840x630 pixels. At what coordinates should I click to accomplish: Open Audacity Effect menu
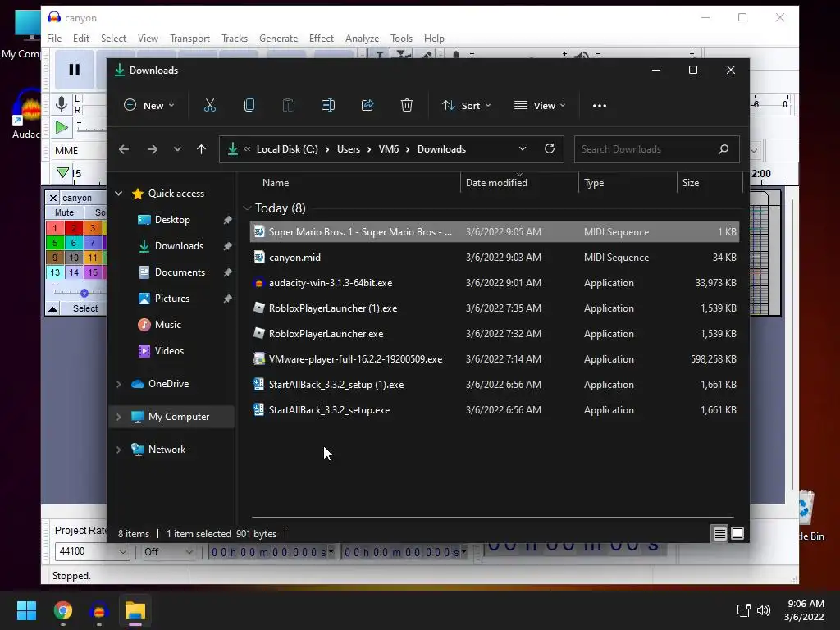[x=322, y=39]
